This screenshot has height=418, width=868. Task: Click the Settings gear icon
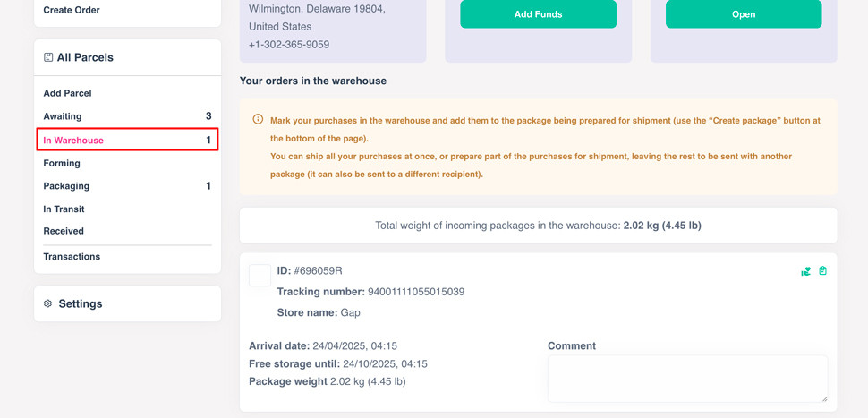(48, 303)
